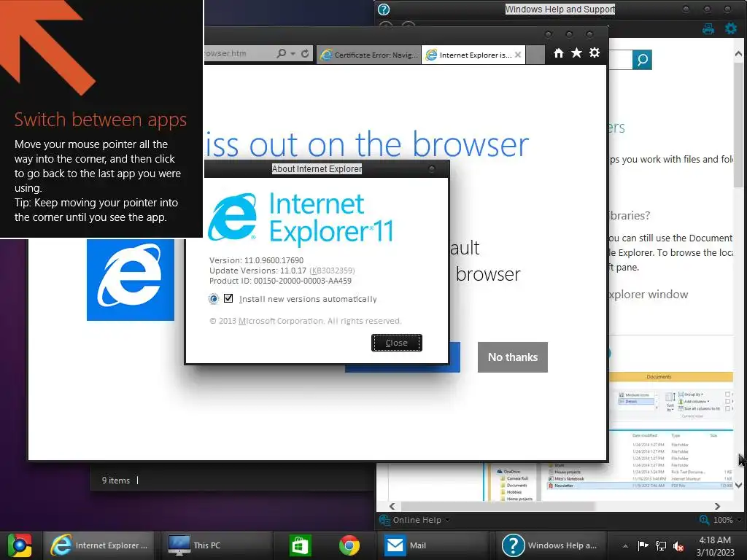Refresh the page in Internet Explorer

(305, 53)
